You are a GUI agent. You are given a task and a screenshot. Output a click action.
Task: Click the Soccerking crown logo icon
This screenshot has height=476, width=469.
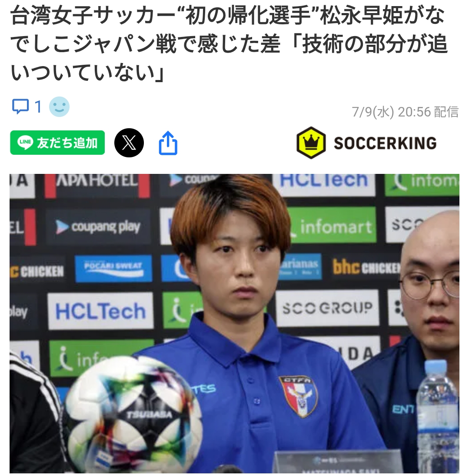click(311, 143)
